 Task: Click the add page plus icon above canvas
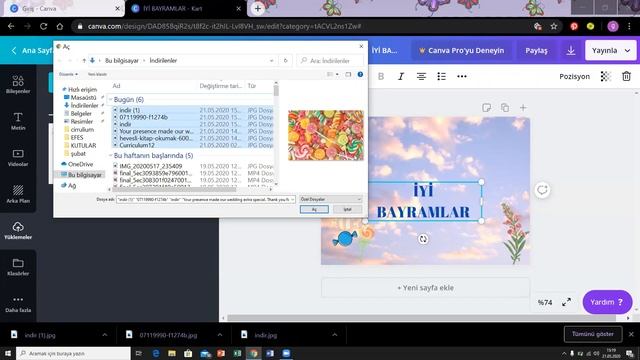pos(523,107)
